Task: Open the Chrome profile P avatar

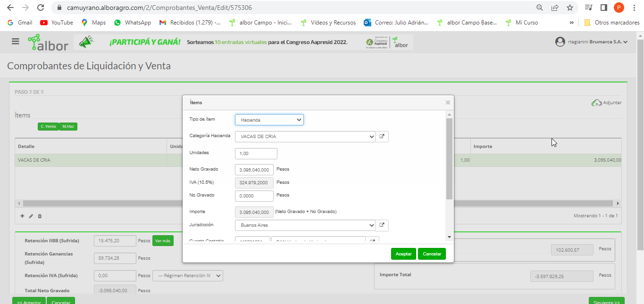Action: tap(619, 8)
